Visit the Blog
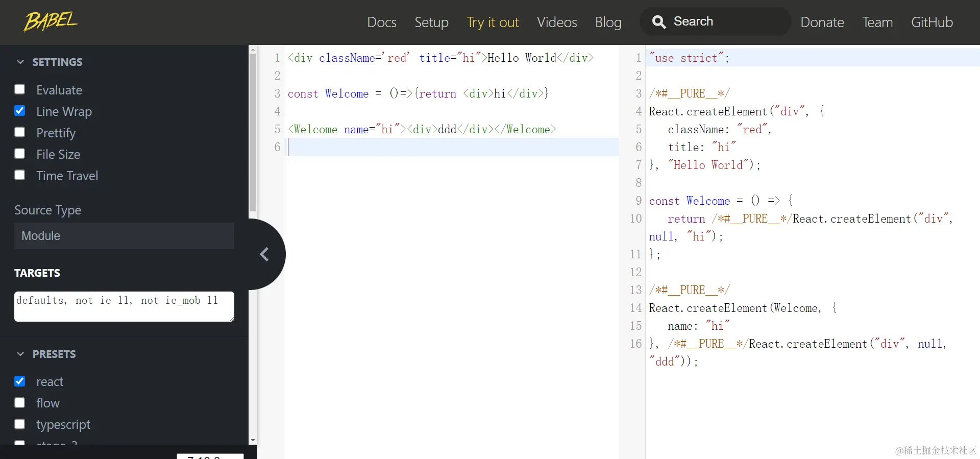980x459 pixels. (608, 22)
